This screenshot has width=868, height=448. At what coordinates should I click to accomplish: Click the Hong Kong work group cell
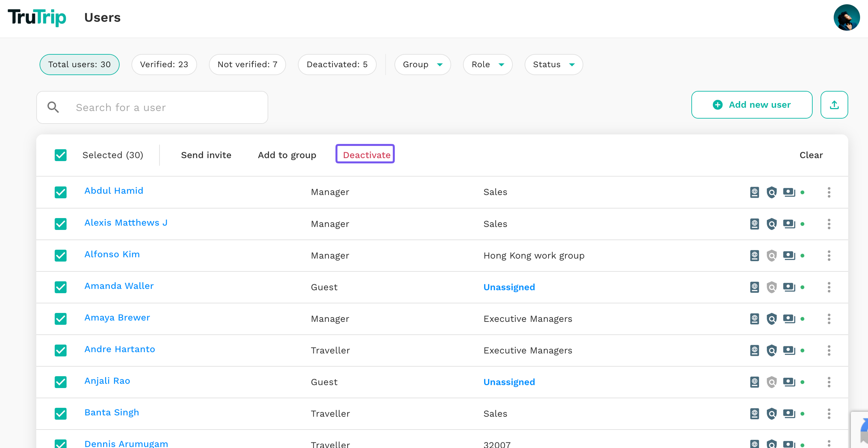click(x=534, y=256)
